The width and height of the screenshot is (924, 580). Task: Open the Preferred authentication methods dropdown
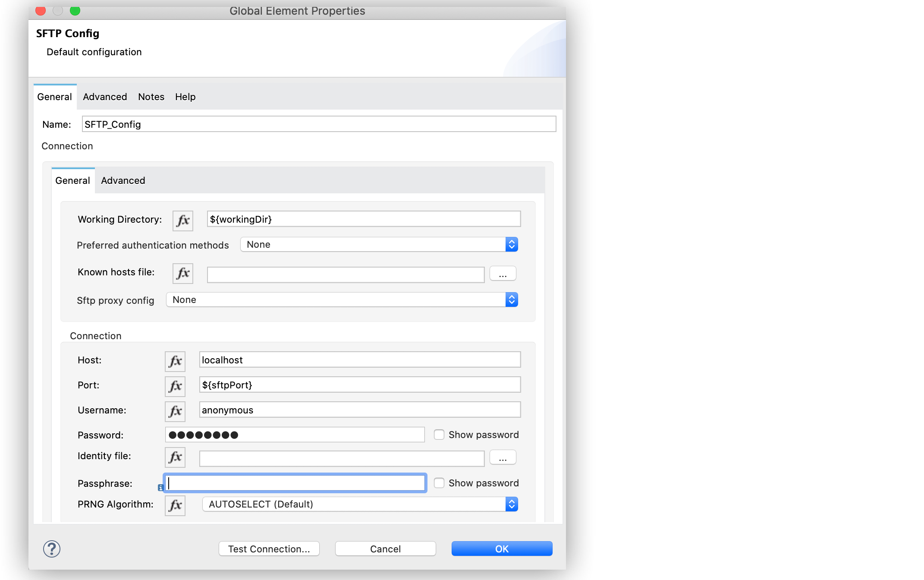point(512,244)
